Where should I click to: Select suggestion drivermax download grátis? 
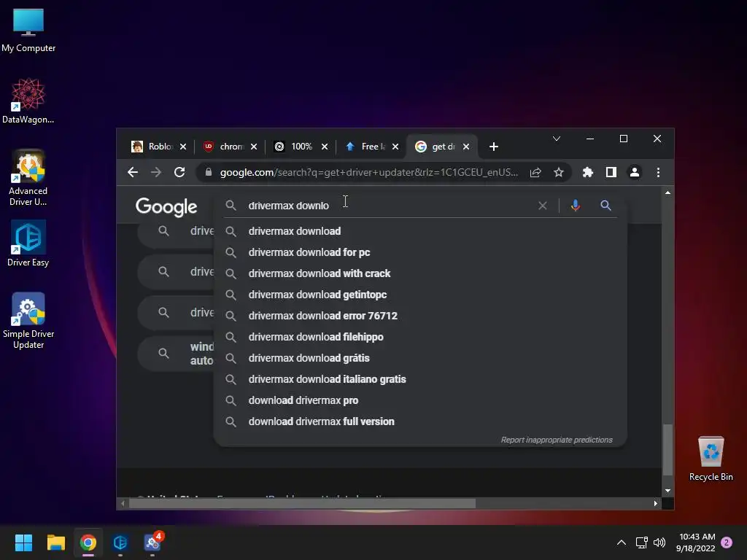[420, 358]
